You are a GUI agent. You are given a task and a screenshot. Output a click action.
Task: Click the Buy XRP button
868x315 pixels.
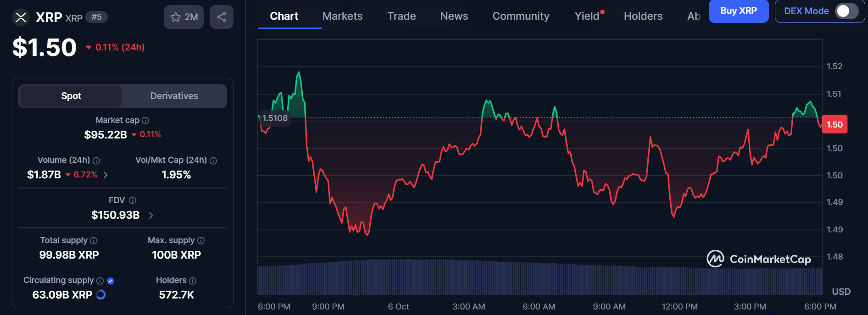pos(739,11)
